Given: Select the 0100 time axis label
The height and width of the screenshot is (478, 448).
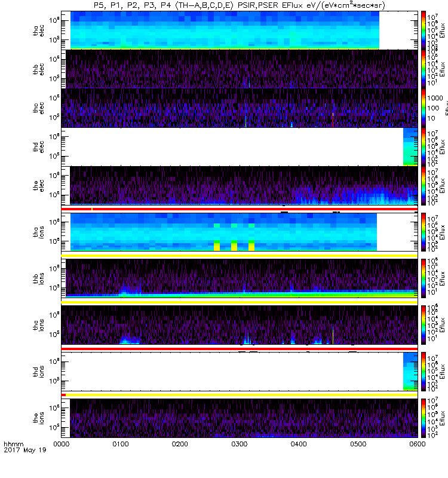Looking at the screenshot, I should 121,444.
